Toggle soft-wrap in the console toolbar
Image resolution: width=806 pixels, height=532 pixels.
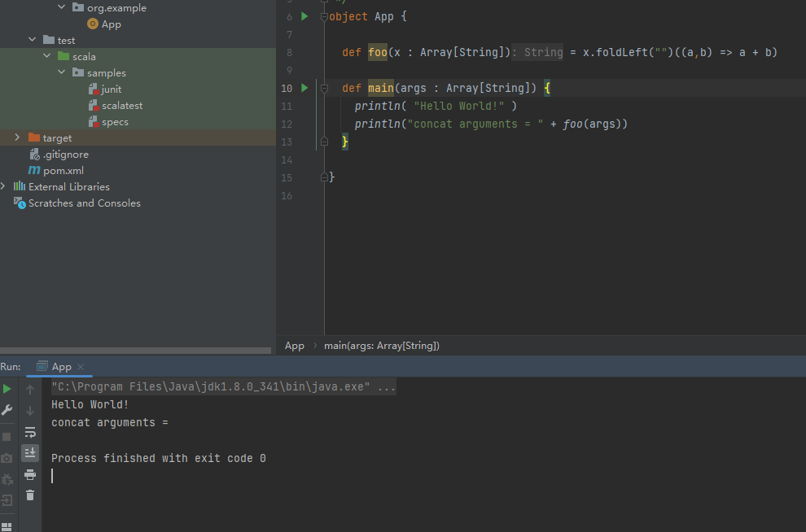click(30, 432)
